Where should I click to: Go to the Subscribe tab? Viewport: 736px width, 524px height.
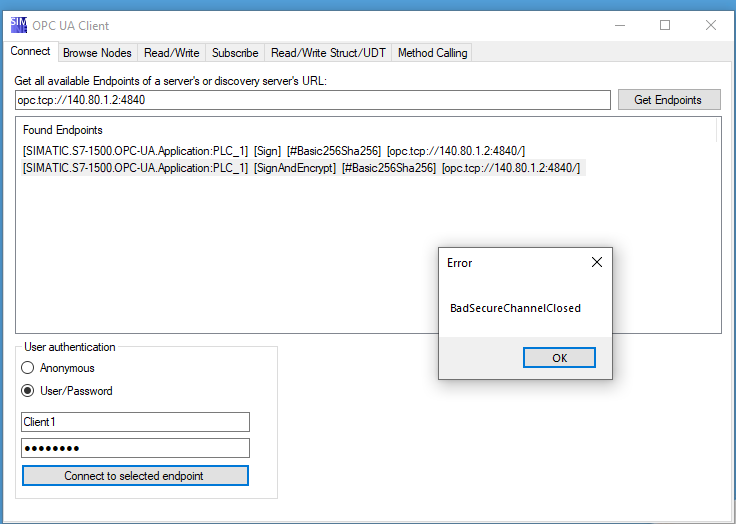click(235, 53)
